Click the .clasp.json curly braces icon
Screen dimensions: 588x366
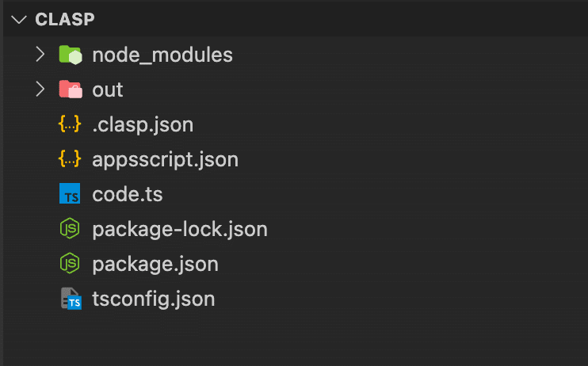[x=70, y=124]
